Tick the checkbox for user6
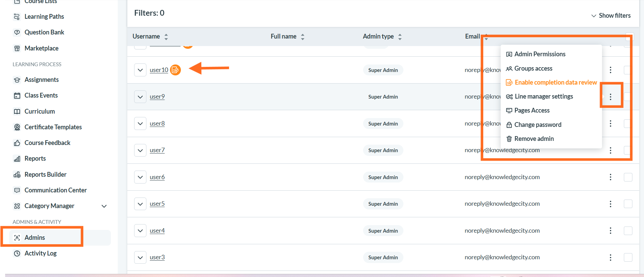This screenshot has width=644, height=277. click(628, 177)
